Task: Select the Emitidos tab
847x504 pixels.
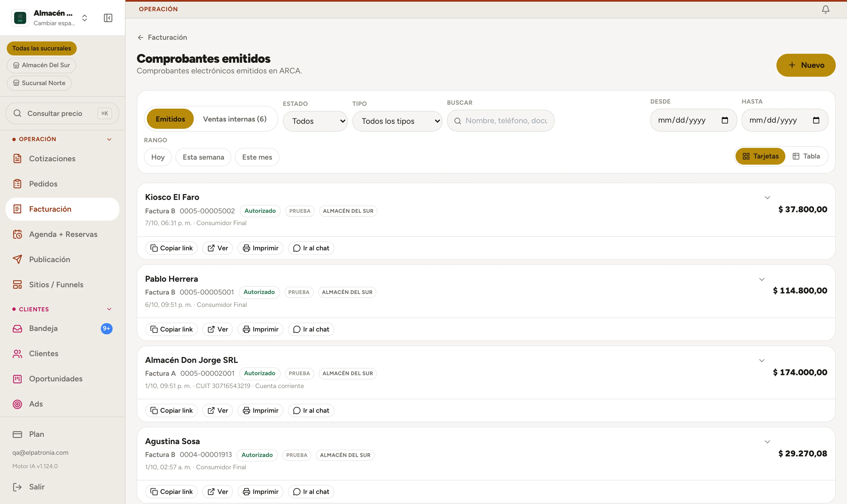Action: coord(170,119)
